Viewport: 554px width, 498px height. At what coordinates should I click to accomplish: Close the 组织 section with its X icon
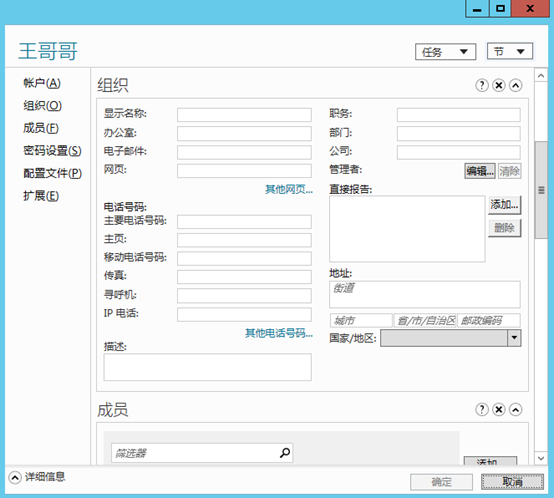pos(499,85)
